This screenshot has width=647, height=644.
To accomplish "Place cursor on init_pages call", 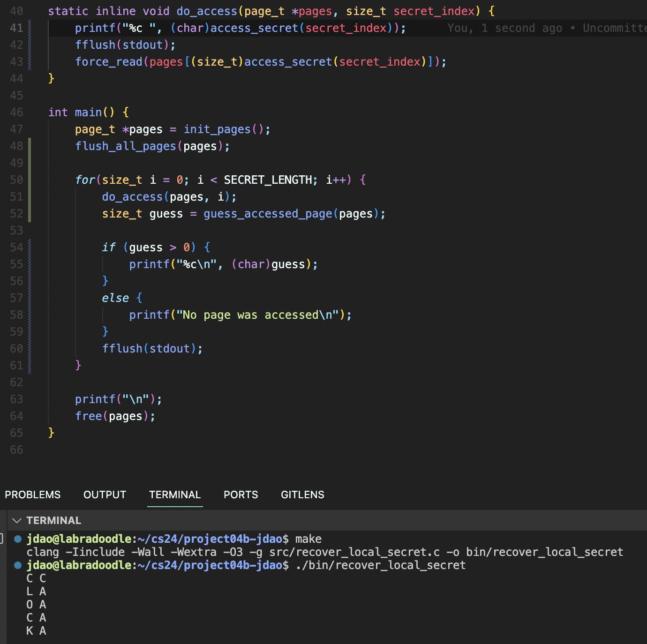I will click(x=217, y=129).
